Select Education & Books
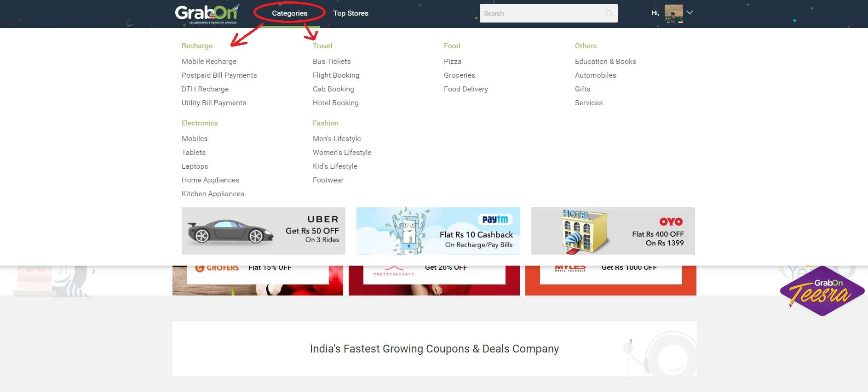This screenshot has height=392, width=868. pos(605,62)
